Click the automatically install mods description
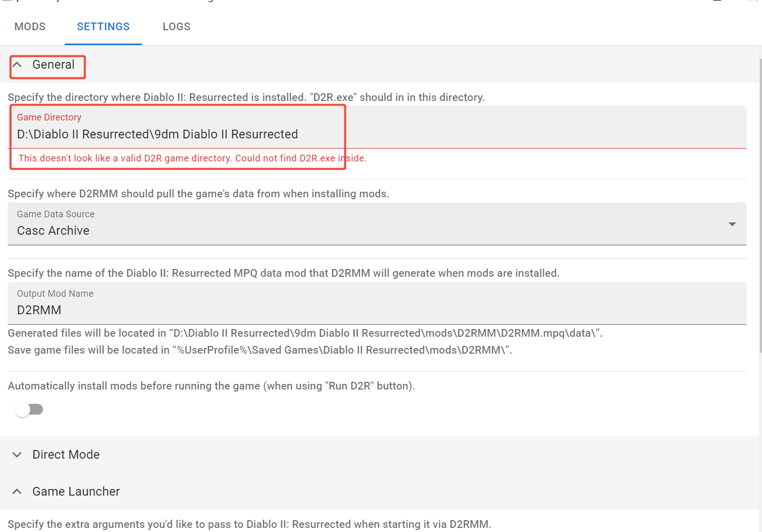The width and height of the screenshot is (762, 532). [211, 386]
